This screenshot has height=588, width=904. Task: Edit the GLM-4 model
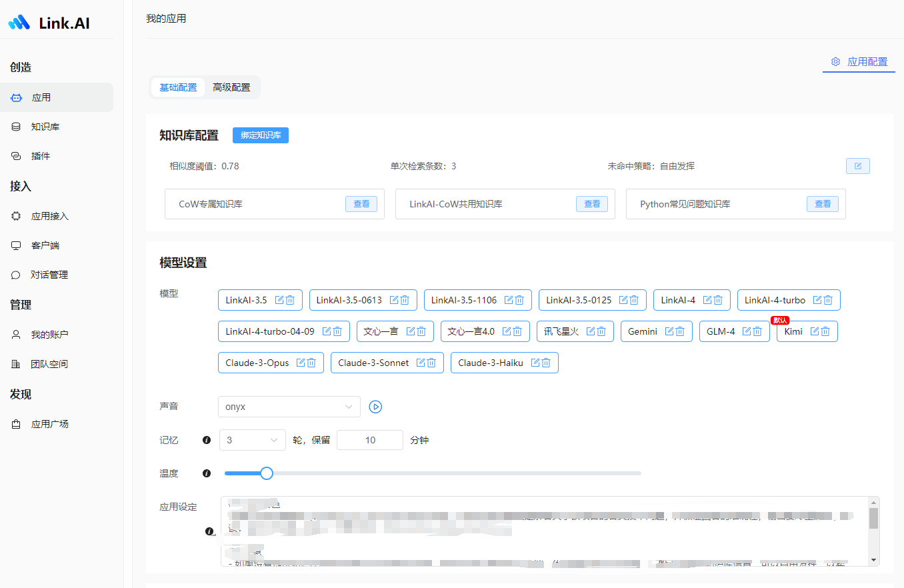pos(747,331)
